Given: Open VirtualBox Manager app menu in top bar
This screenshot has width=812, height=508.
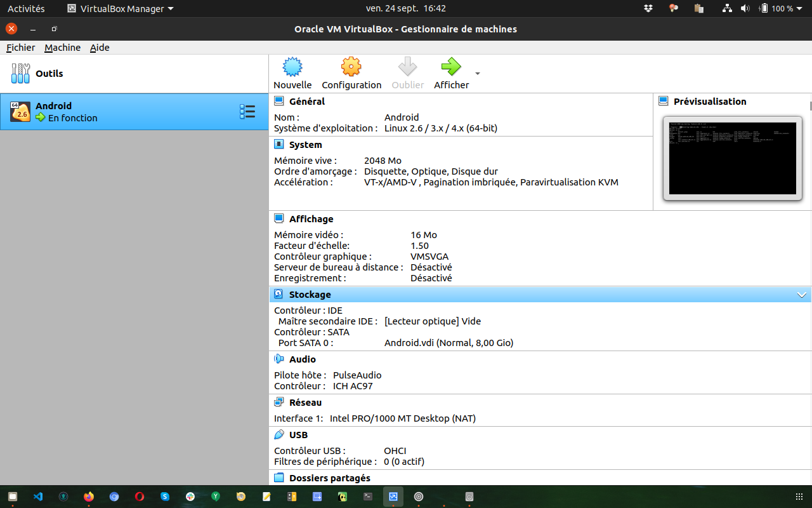Looking at the screenshot, I should click(120, 8).
